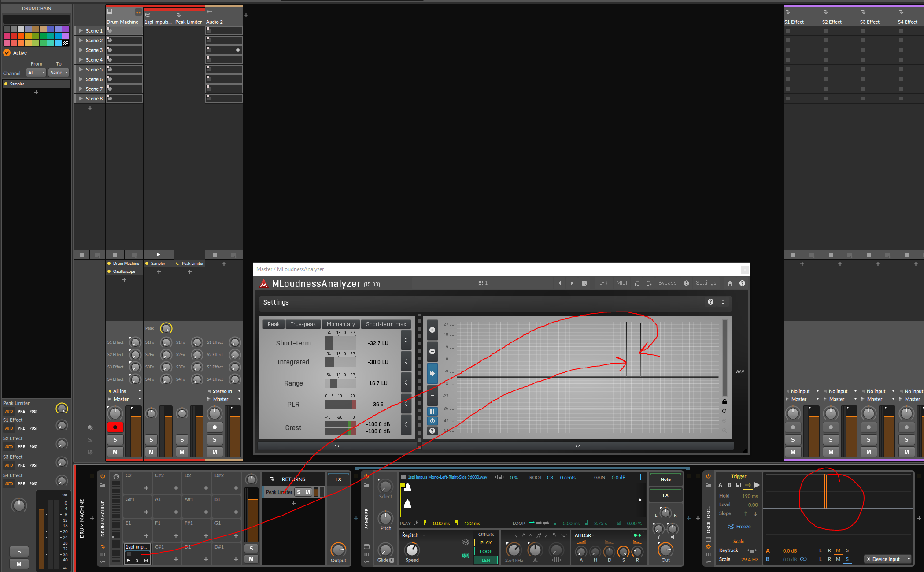Mute the Peak Limiter track
The width and height of the screenshot is (924, 572).
(182, 452)
